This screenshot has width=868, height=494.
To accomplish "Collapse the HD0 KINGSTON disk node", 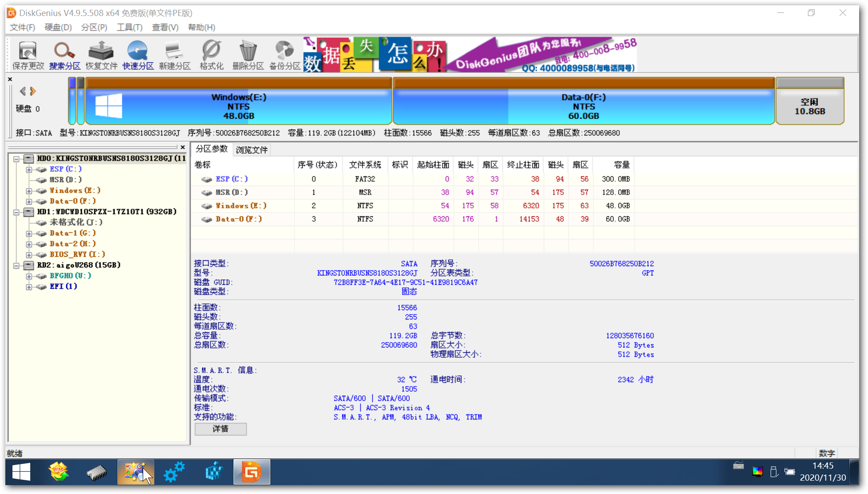I will pos(16,159).
